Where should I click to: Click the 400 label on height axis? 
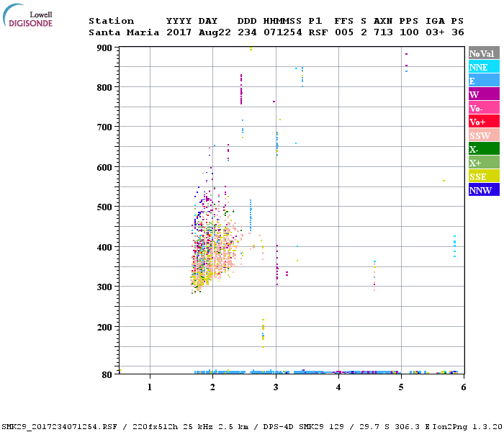[x=104, y=247]
